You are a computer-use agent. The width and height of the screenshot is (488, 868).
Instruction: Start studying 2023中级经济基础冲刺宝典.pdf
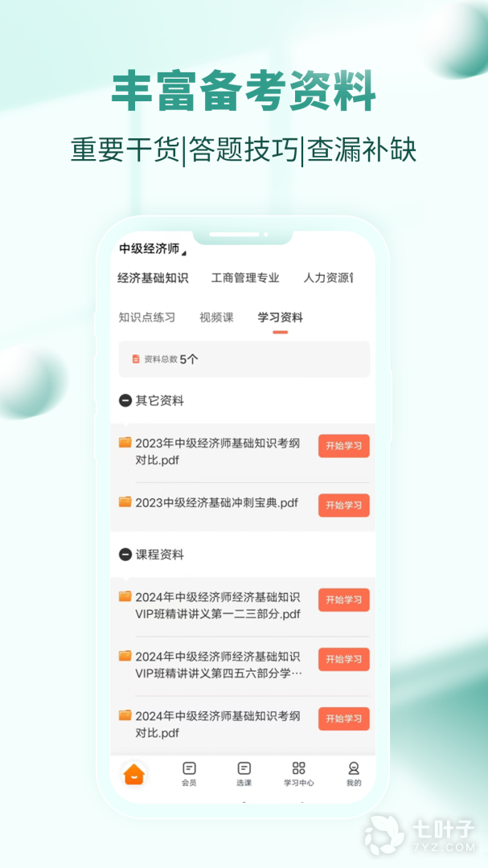(343, 506)
